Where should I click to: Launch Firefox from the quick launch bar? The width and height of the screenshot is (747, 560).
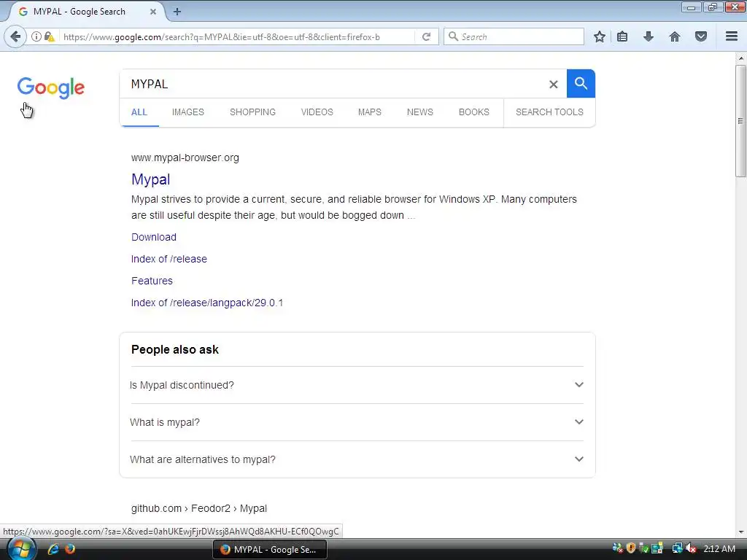[x=70, y=549]
